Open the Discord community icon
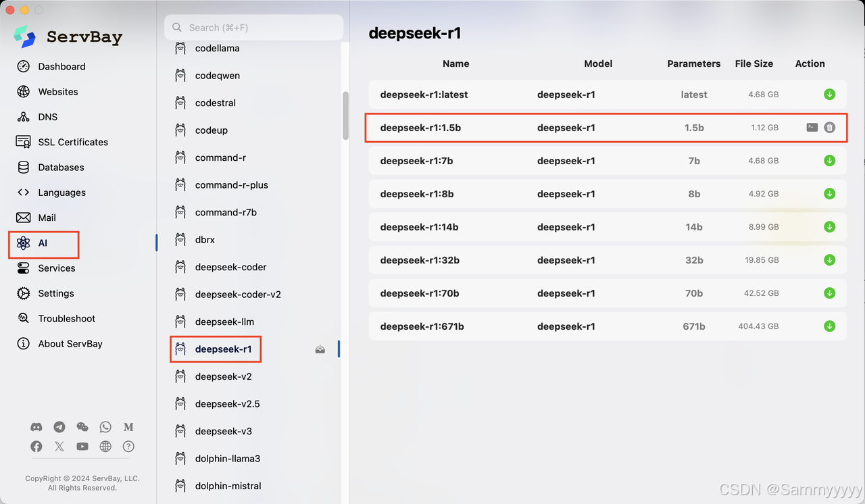The width and height of the screenshot is (865, 504). point(36,427)
